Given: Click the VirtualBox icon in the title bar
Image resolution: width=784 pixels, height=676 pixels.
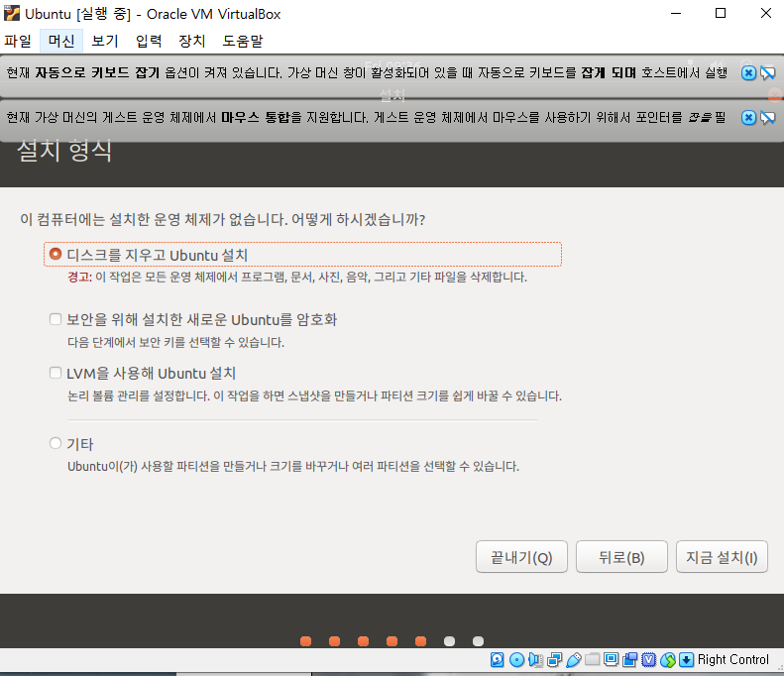Looking at the screenshot, I should (x=12, y=13).
